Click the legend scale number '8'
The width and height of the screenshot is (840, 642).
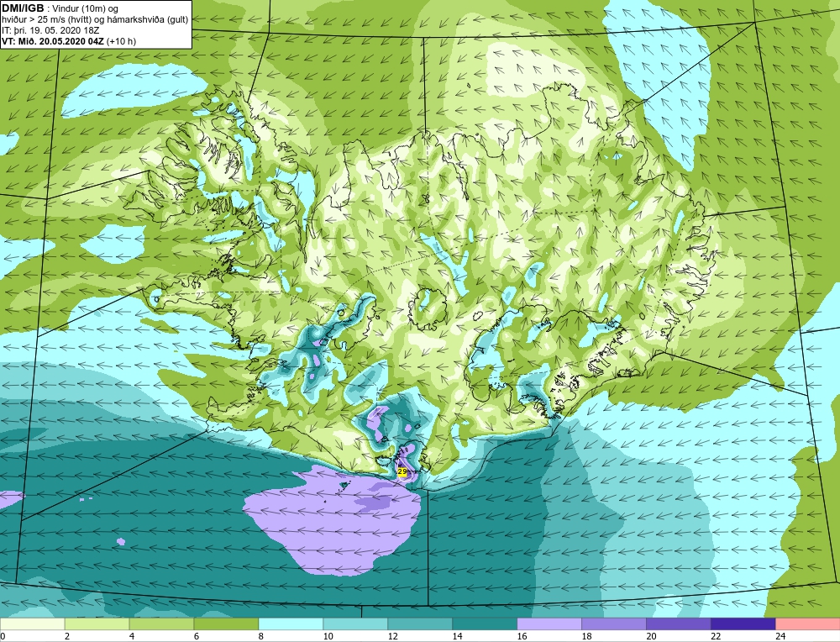pos(261,637)
